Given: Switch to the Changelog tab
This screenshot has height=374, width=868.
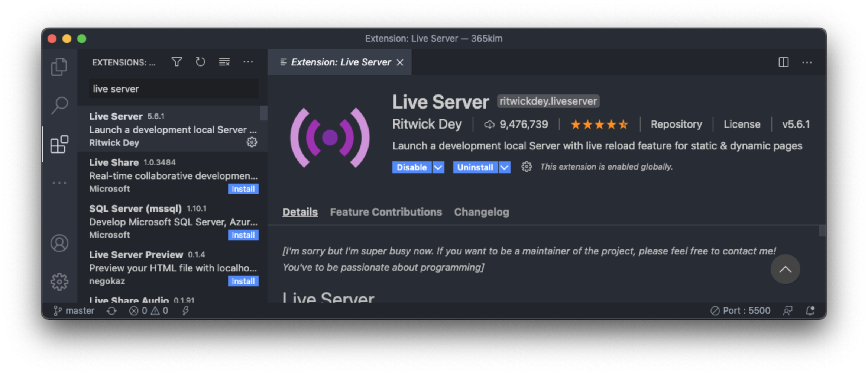Looking at the screenshot, I should tap(482, 212).
